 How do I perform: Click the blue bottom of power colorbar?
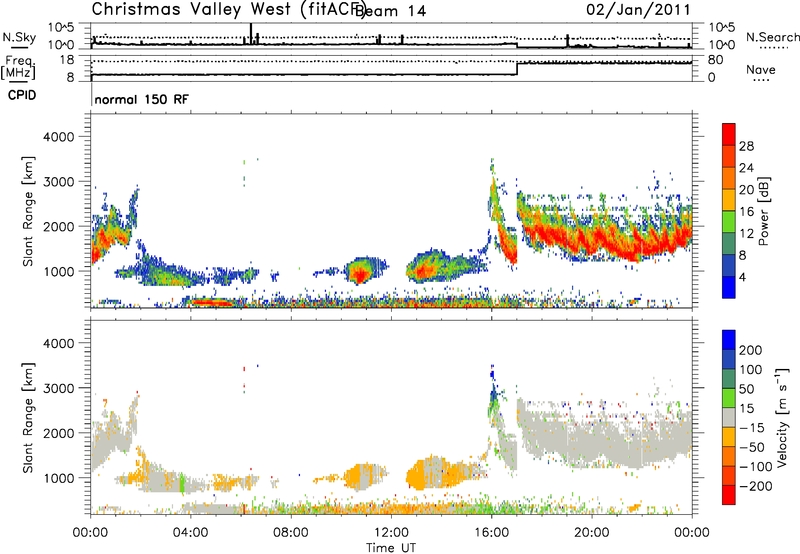[x=729, y=287]
